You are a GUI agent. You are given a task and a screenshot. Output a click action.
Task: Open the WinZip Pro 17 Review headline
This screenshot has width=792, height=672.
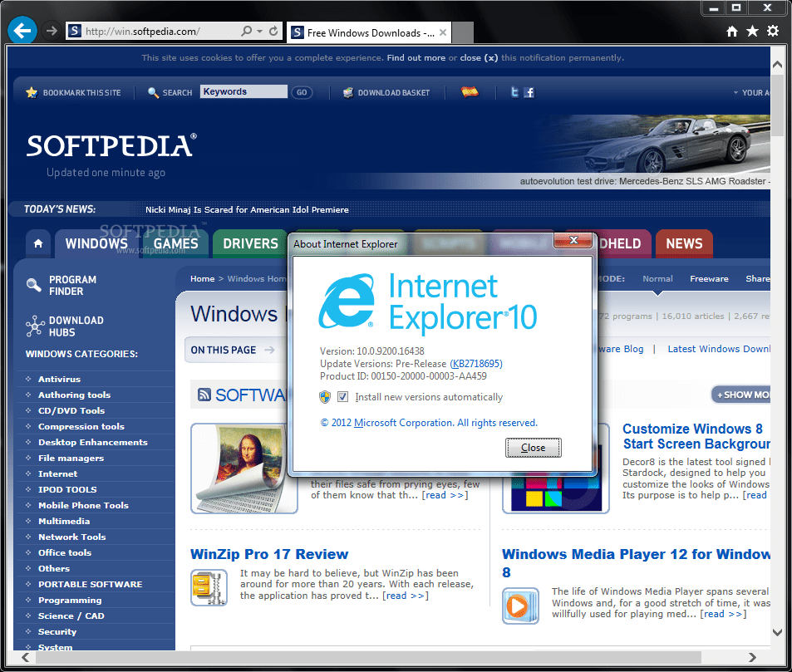269,554
